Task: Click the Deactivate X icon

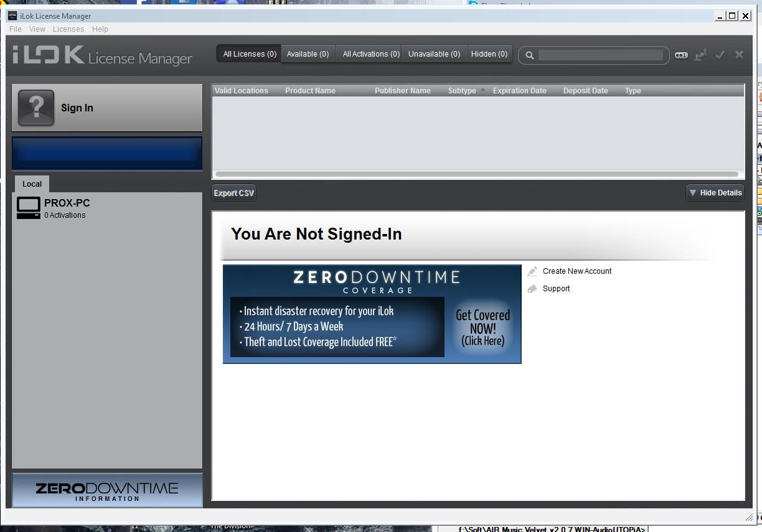Action: tap(739, 55)
